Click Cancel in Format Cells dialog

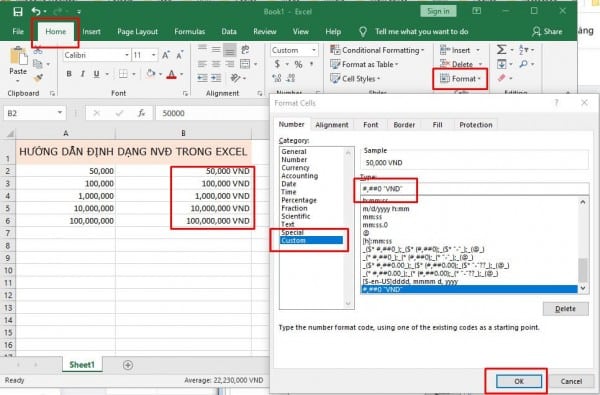(x=571, y=381)
